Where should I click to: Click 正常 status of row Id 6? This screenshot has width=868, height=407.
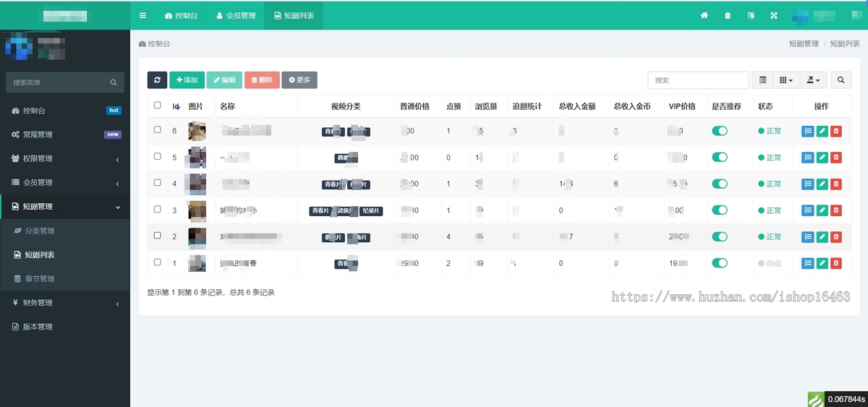pyautogui.click(x=770, y=131)
